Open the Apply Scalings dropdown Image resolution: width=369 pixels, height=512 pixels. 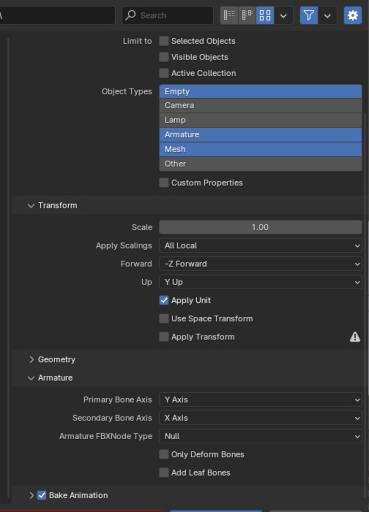260,246
